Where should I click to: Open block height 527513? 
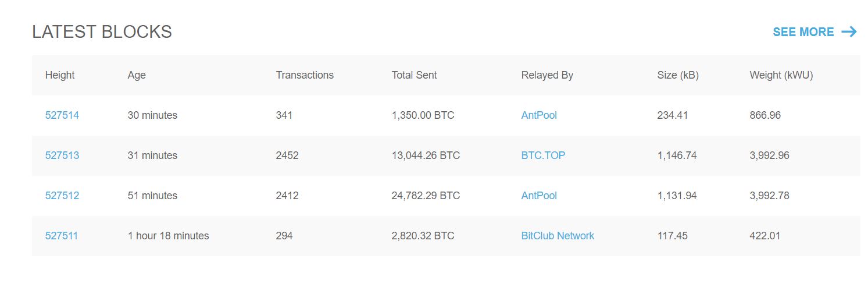tap(62, 155)
